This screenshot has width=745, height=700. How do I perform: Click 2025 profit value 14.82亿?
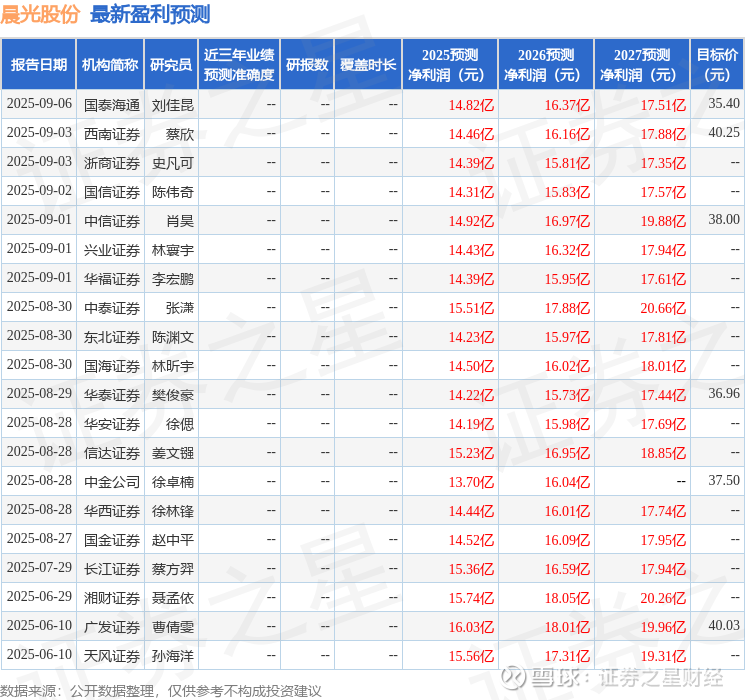click(471, 105)
